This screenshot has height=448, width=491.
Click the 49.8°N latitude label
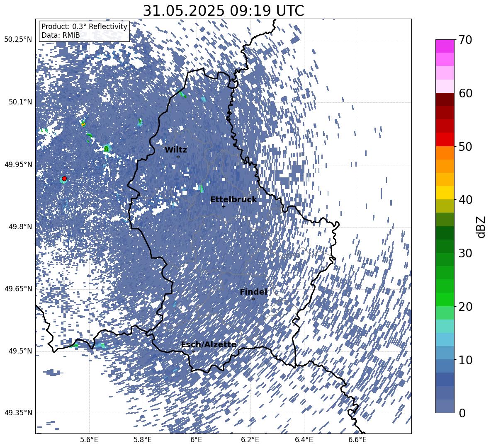pyautogui.click(x=20, y=227)
